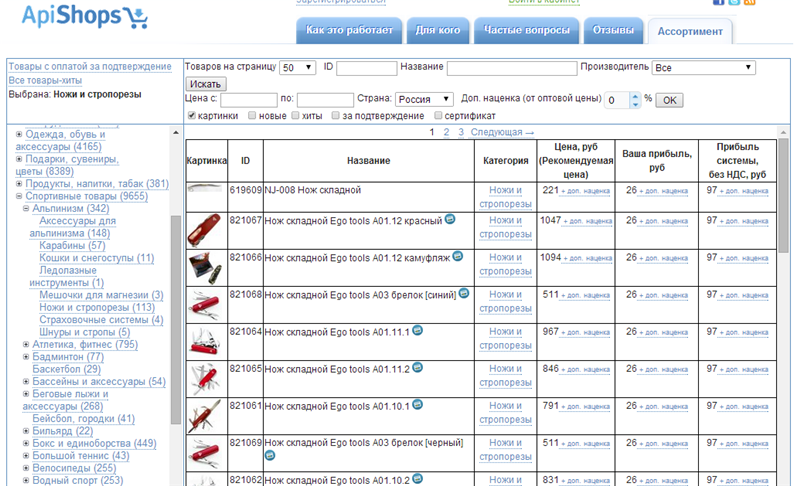Click blue icon beside Ego tools A01.10.1

point(417,404)
